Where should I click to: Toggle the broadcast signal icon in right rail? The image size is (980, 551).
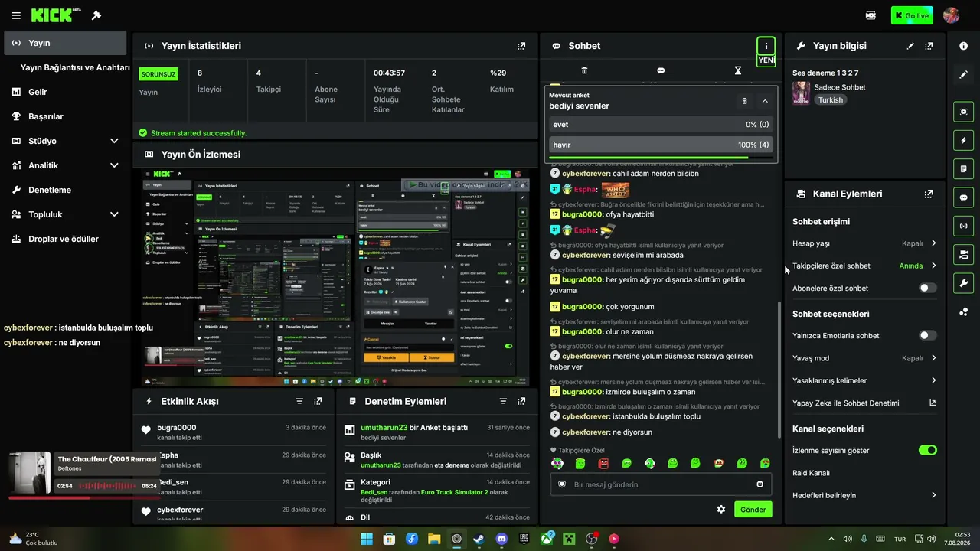[x=963, y=226]
